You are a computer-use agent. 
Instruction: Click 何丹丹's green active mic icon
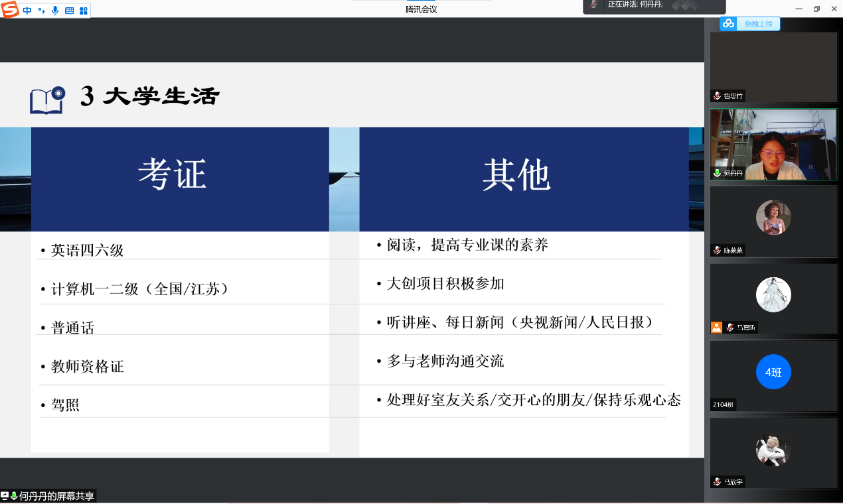click(x=717, y=173)
